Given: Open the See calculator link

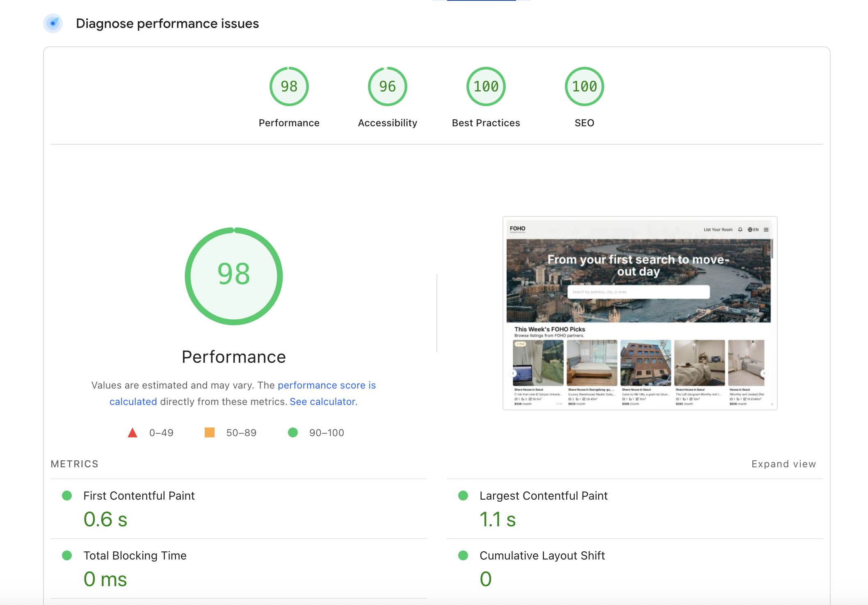Looking at the screenshot, I should (x=323, y=402).
